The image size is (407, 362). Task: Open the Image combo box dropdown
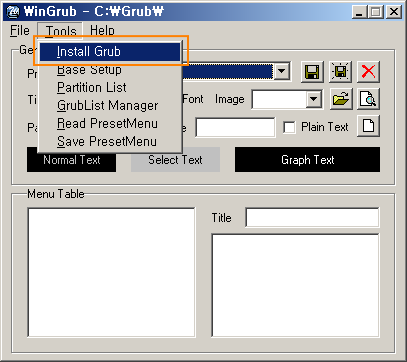(x=314, y=99)
